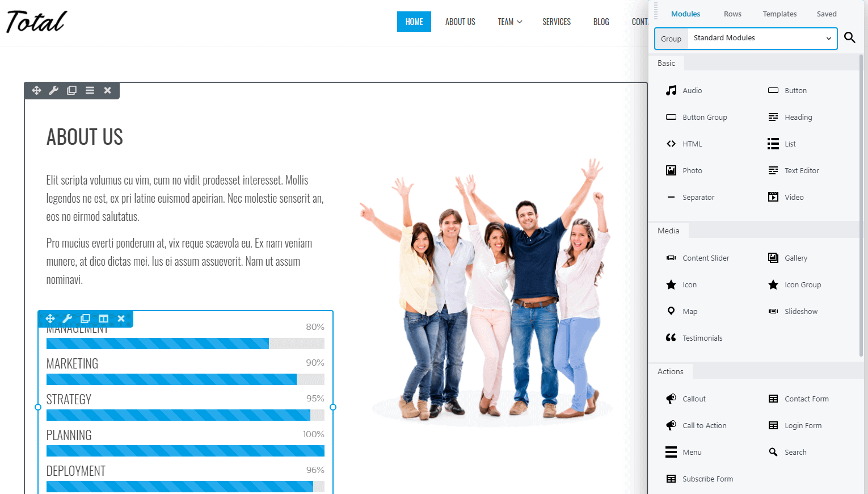Image resolution: width=868 pixels, height=494 pixels.
Task: Collapse the Actions modules section
Action: point(671,371)
